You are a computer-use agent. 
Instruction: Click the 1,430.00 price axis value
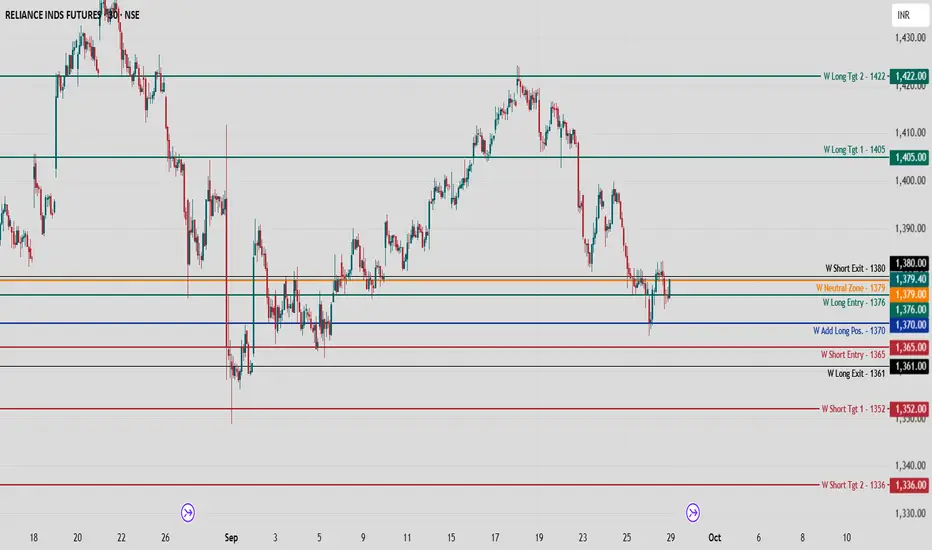coord(910,37)
